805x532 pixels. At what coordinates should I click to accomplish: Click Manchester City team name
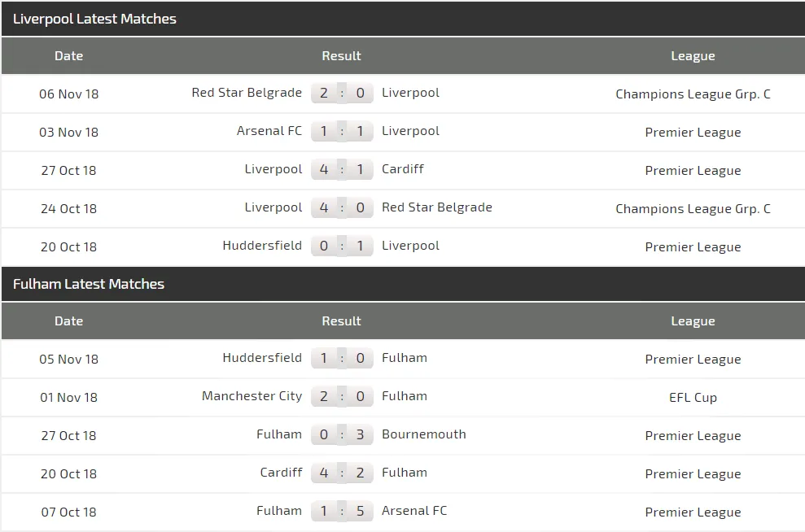(x=252, y=396)
